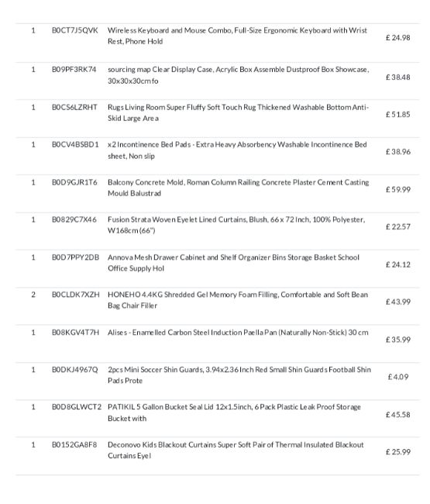Open item code B0829C7X46
This screenshot has width=430, height=504.
tap(74, 220)
